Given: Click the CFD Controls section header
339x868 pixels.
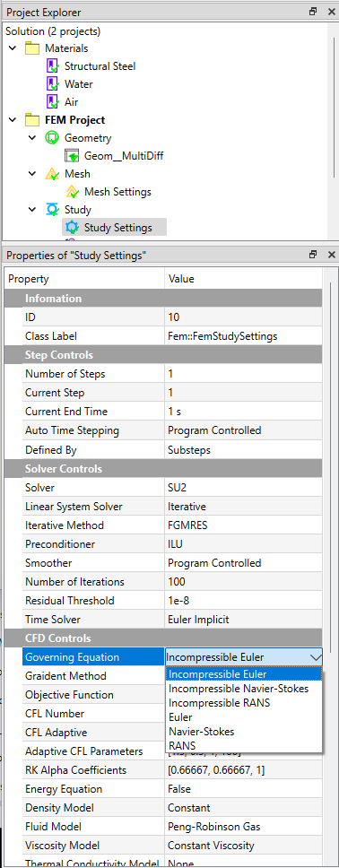Looking at the screenshot, I should tap(163, 638).
